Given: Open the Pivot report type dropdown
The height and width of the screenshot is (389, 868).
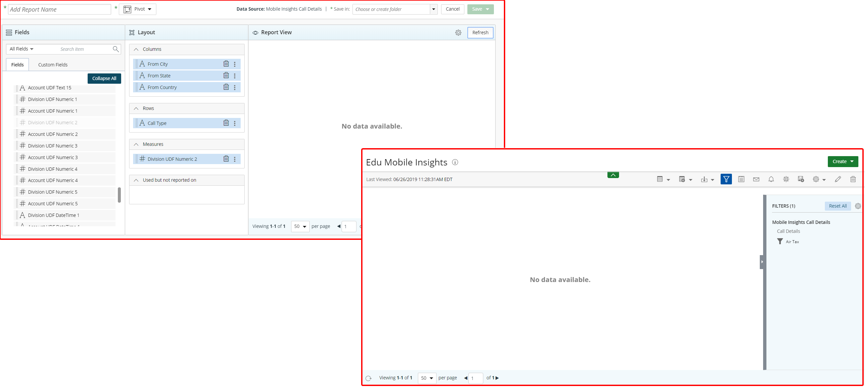Looking at the screenshot, I should tap(138, 9).
